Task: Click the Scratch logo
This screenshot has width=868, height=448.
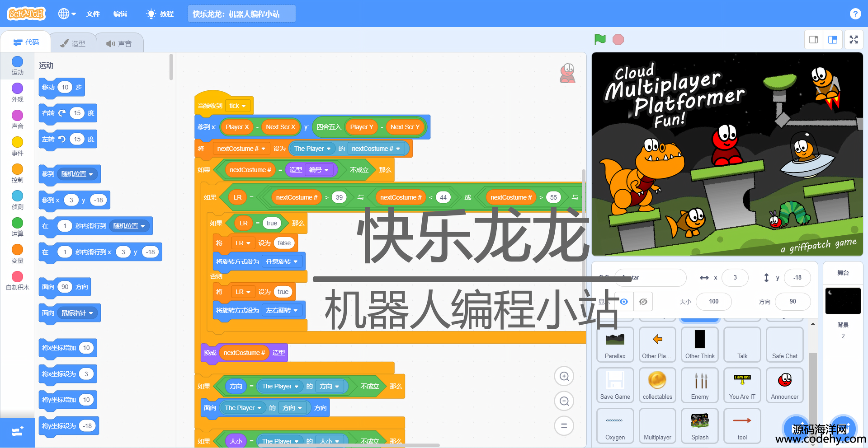Action: tap(27, 14)
